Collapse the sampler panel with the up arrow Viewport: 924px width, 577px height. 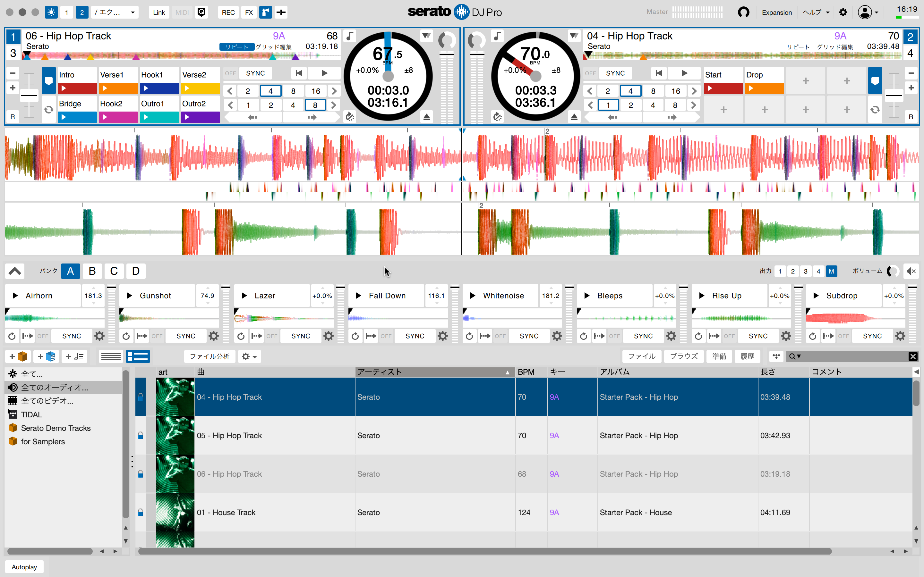click(x=15, y=271)
